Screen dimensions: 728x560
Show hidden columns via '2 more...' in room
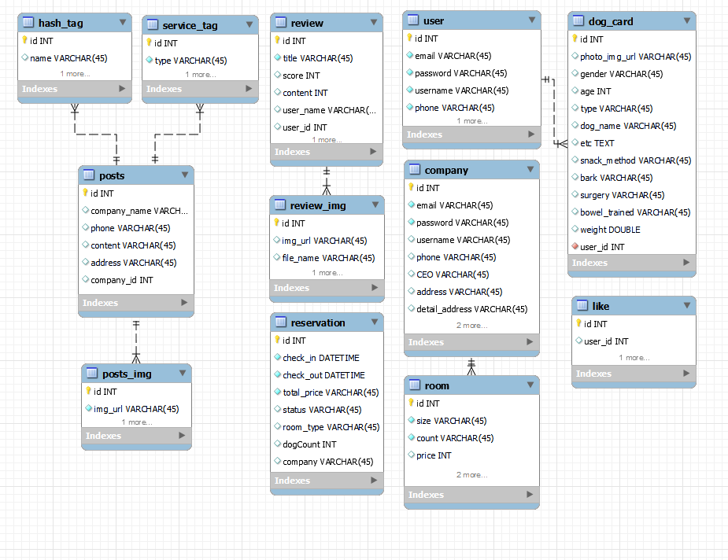[x=471, y=474]
